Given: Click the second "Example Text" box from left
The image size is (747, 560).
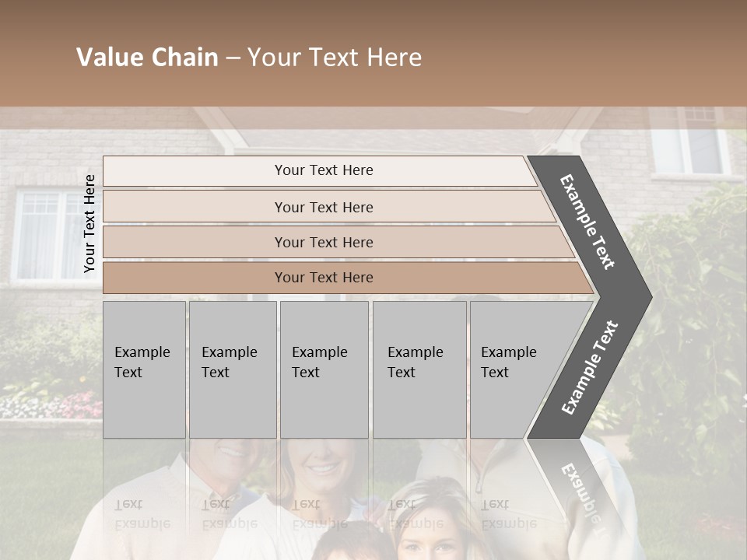Looking at the screenshot, I should [232, 369].
